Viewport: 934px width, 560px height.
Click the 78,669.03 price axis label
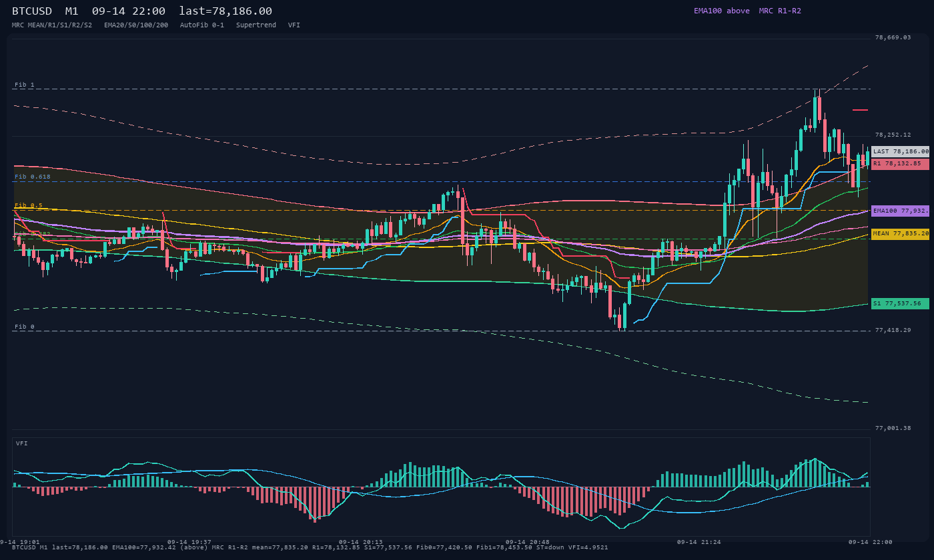[893, 37]
